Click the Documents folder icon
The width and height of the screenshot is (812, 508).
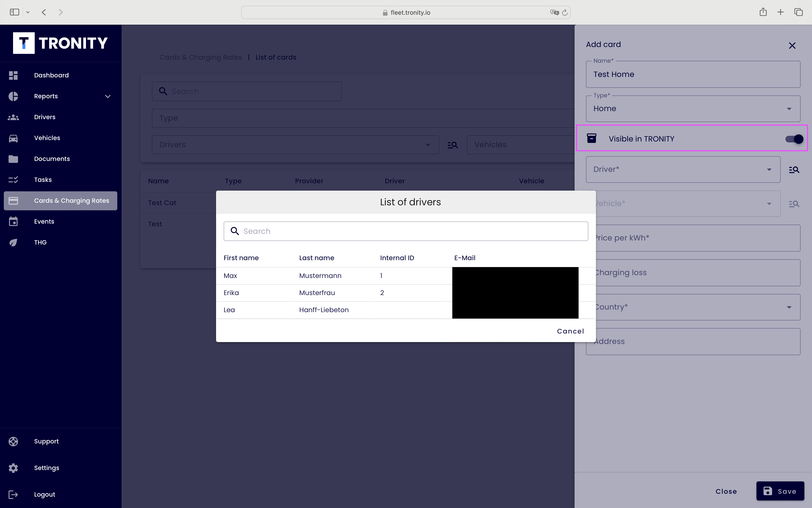pos(13,159)
